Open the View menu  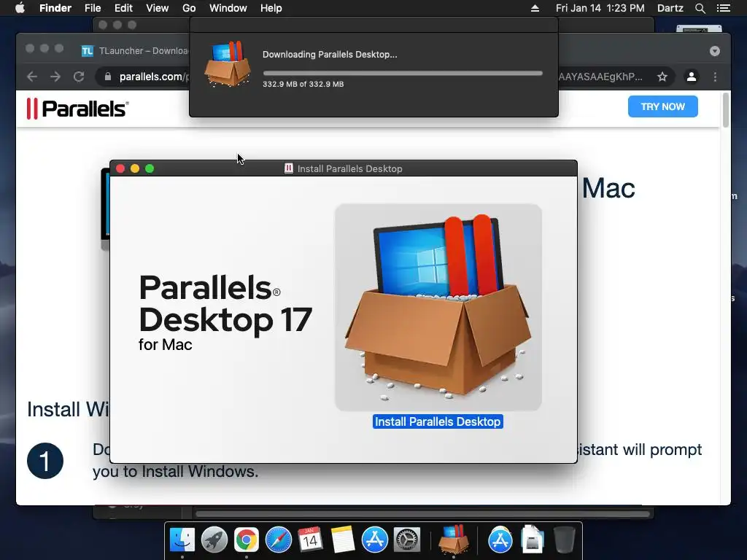158,8
